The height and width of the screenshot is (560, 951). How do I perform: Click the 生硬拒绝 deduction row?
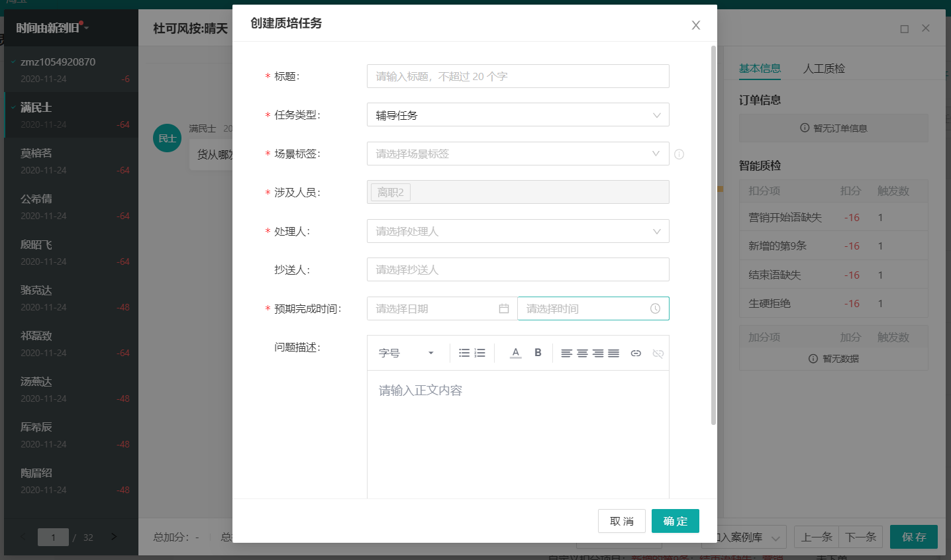tap(833, 303)
